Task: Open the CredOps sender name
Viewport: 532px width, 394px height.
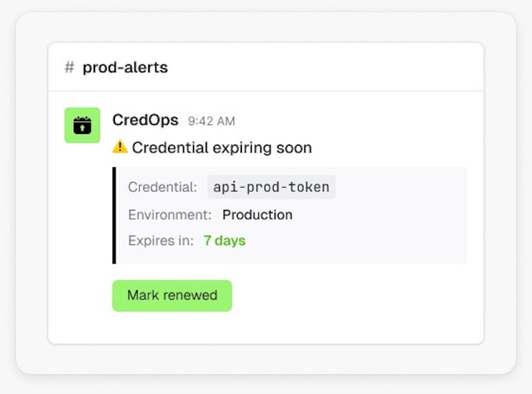Action: [145, 120]
